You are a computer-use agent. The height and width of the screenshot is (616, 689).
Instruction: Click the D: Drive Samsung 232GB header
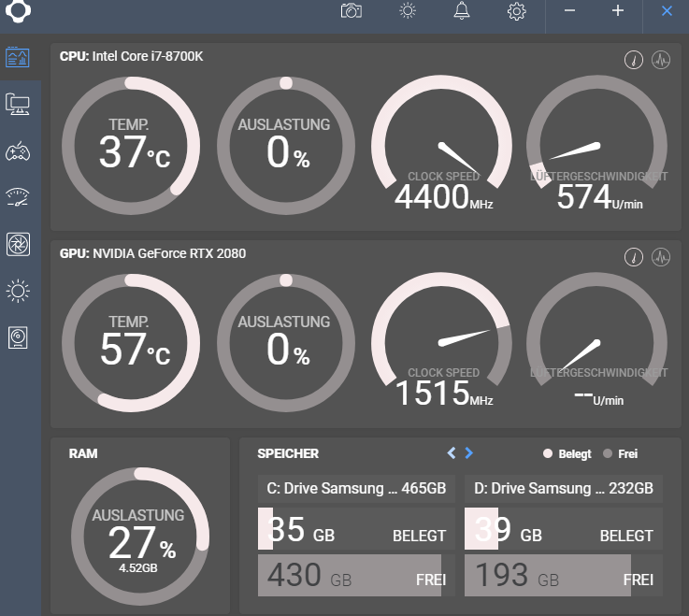(564, 489)
